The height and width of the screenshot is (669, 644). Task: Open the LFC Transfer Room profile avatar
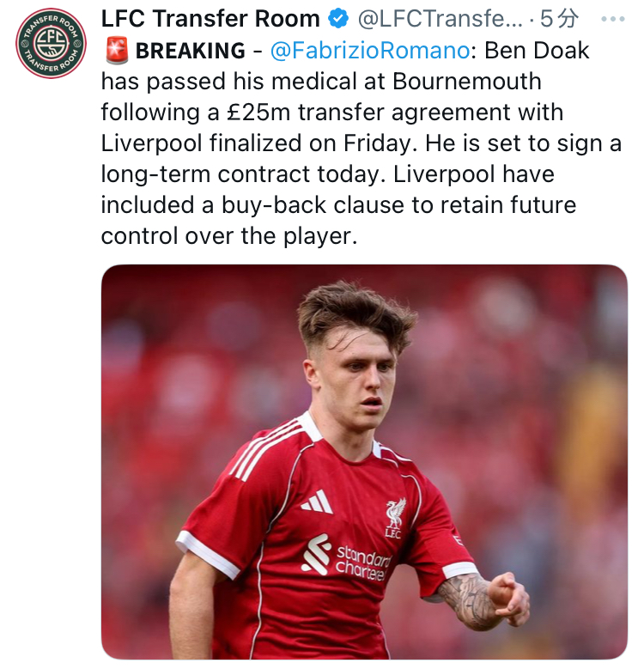click(51, 43)
